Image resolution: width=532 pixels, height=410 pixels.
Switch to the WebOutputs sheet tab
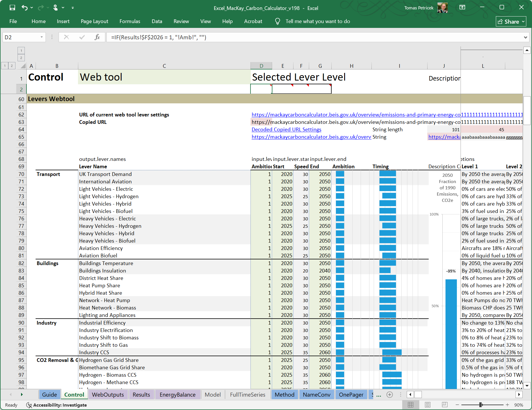click(108, 395)
